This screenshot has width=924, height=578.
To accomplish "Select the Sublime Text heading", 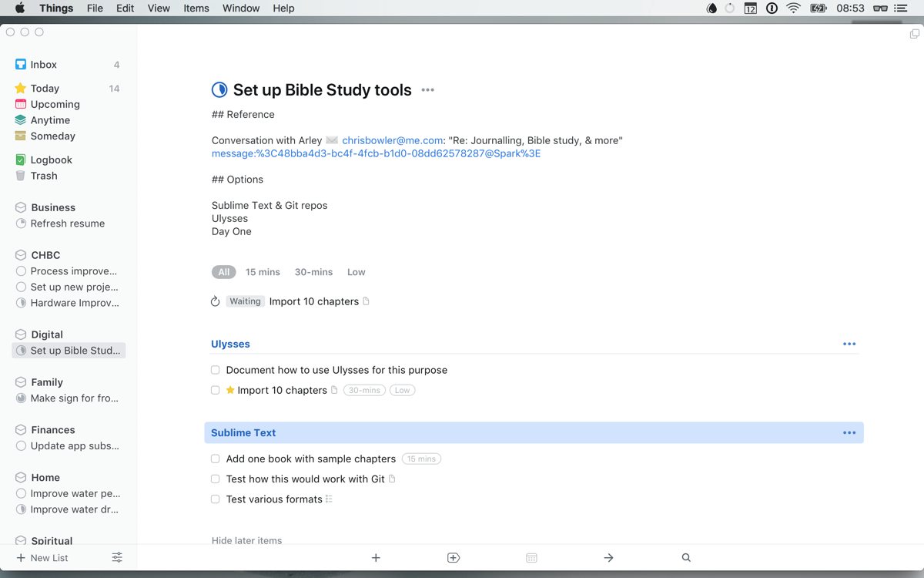I will [243, 432].
